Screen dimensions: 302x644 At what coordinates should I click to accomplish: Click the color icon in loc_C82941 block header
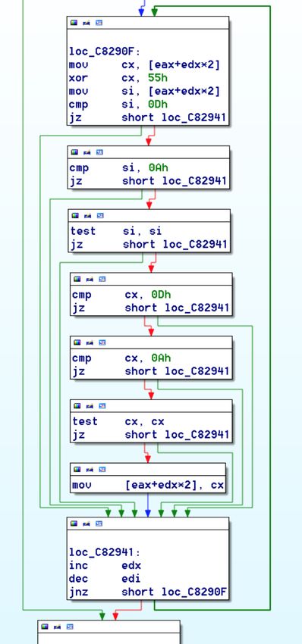click(x=74, y=524)
